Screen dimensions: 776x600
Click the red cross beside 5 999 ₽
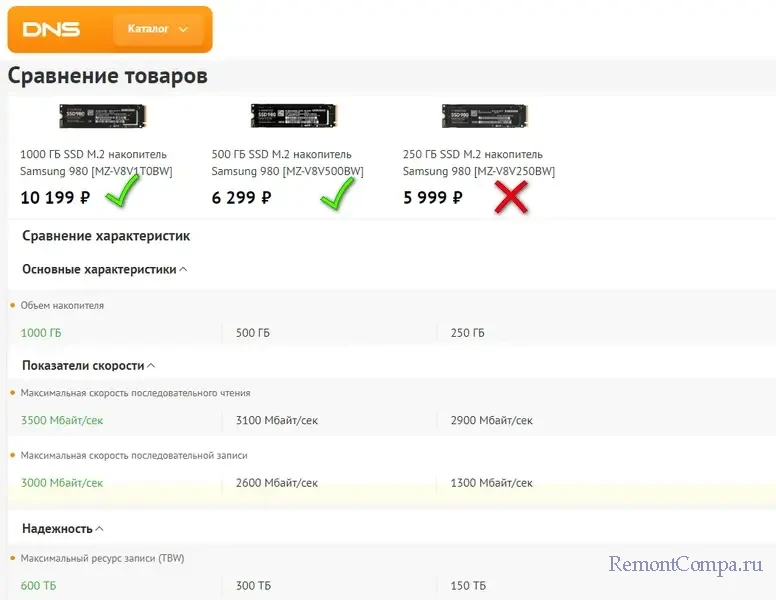point(510,197)
